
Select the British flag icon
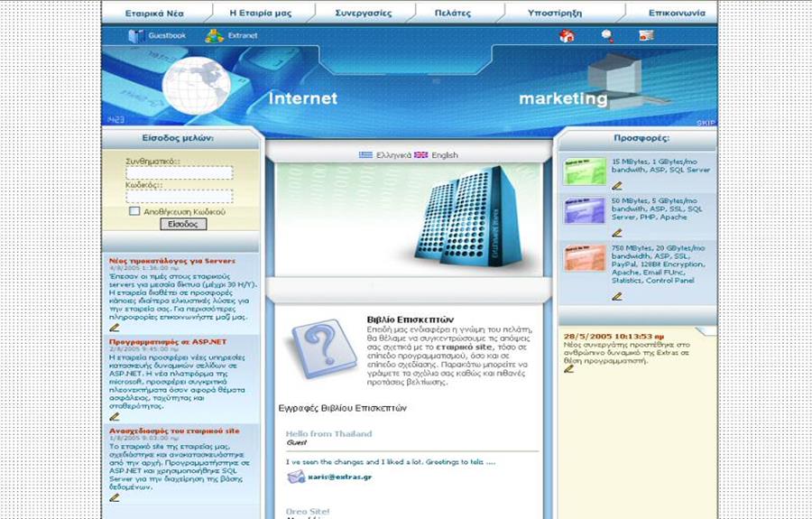point(421,155)
